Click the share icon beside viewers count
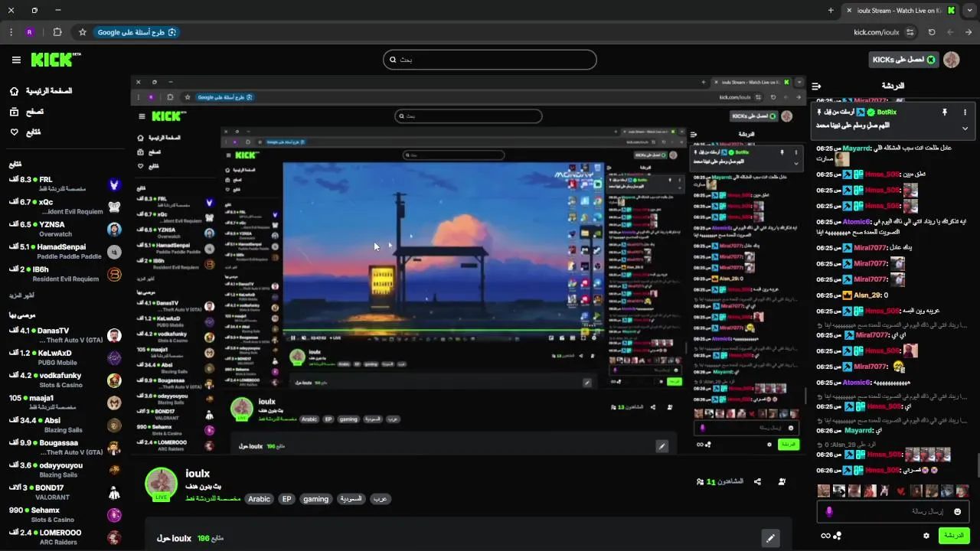The height and width of the screenshot is (551, 980). click(757, 482)
